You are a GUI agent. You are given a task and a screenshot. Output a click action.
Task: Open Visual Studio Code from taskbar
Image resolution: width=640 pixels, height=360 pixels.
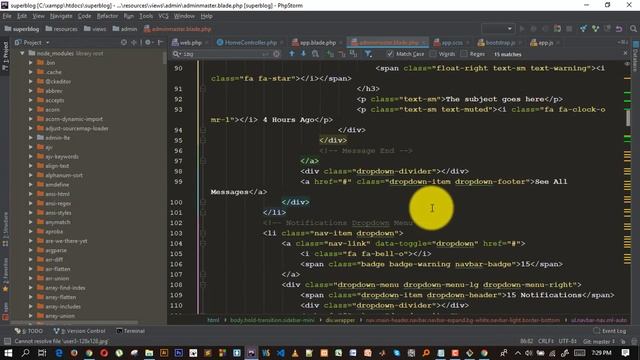pyautogui.click(x=281, y=353)
